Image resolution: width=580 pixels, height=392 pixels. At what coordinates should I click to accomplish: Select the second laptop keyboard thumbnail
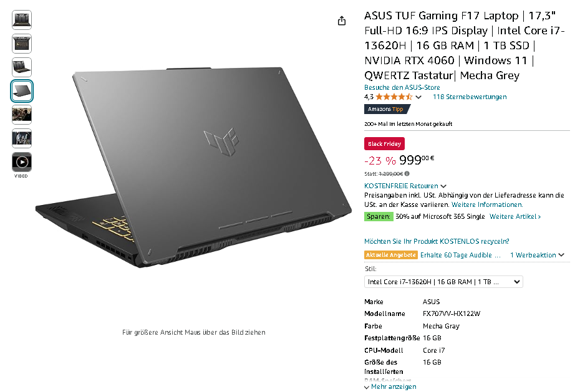coord(22,44)
